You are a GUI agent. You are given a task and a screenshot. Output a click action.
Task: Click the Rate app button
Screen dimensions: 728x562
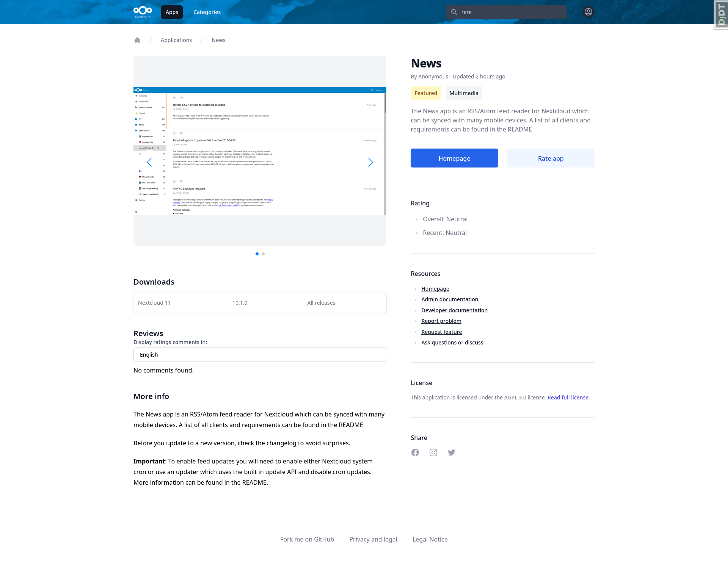(x=551, y=158)
